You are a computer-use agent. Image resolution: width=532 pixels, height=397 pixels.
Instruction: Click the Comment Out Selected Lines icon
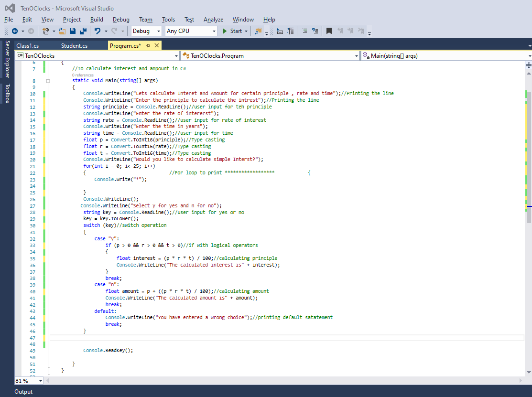(304, 31)
